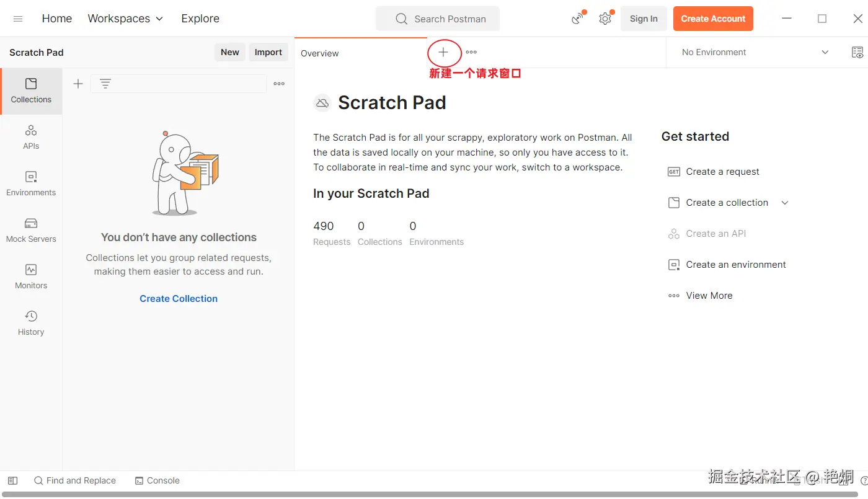Open the hamburger main menu
The width and height of the screenshot is (868, 499).
pos(18,19)
